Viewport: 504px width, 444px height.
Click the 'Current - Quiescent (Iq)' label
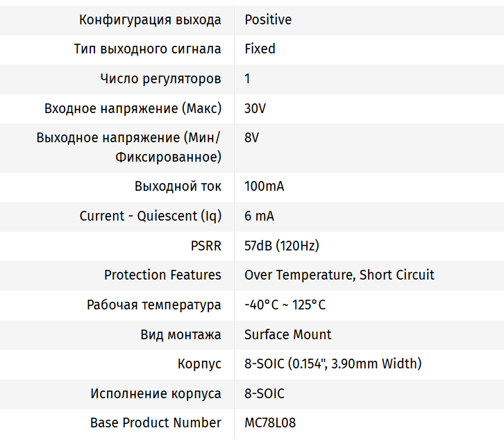[151, 216]
